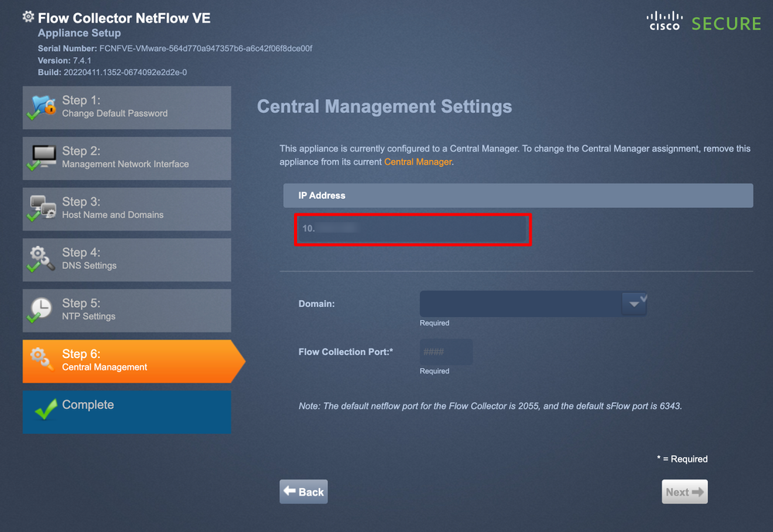Follow the Central Manager link
Viewport: 773px width, 532px height.
418,162
